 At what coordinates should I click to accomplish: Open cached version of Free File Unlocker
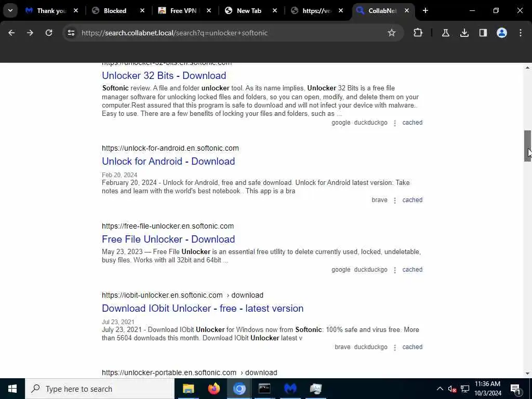(412, 270)
